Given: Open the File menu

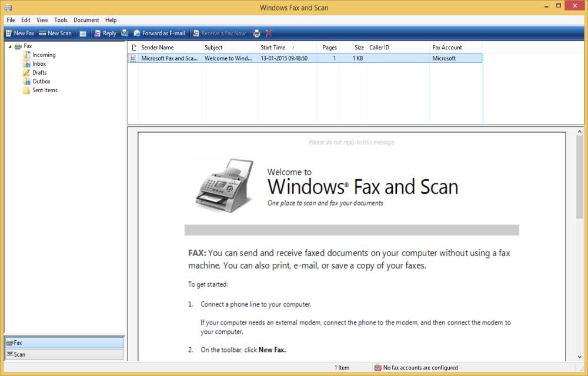Looking at the screenshot, I should click(11, 20).
